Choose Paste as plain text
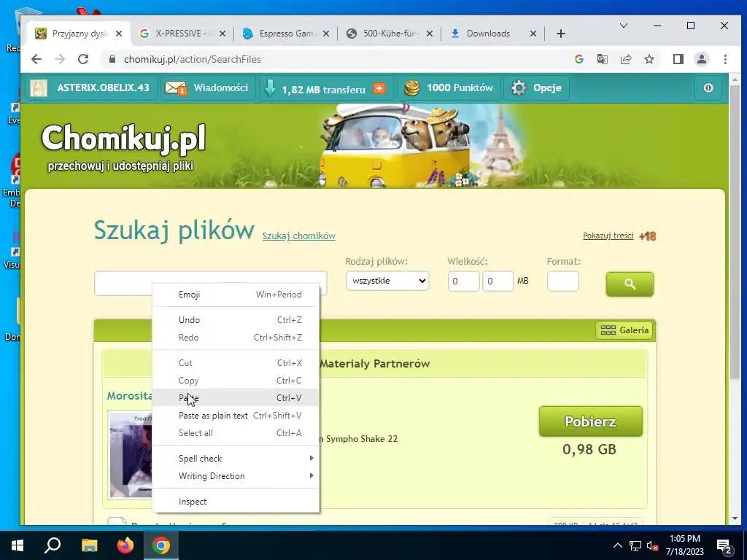The width and height of the screenshot is (747, 560). tap(236, 415)
